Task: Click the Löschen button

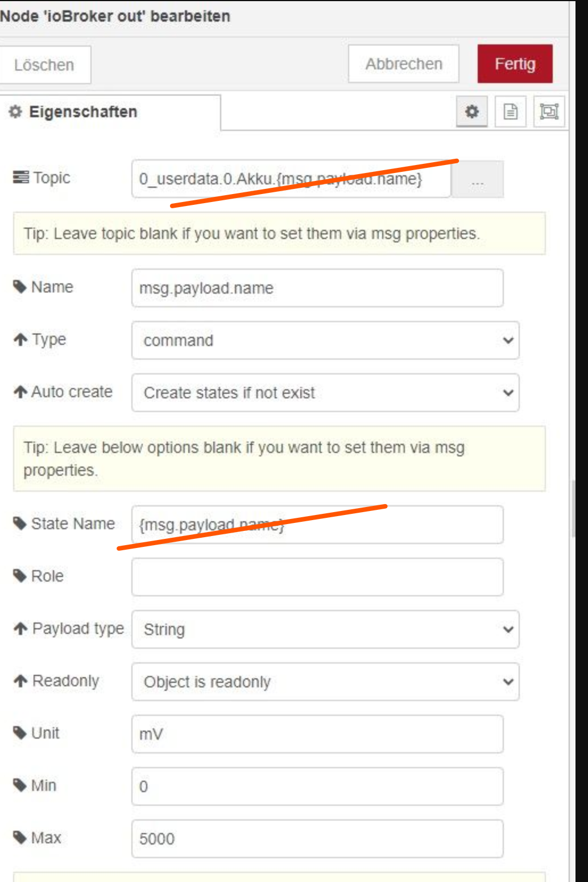Action: coord(44,65)
